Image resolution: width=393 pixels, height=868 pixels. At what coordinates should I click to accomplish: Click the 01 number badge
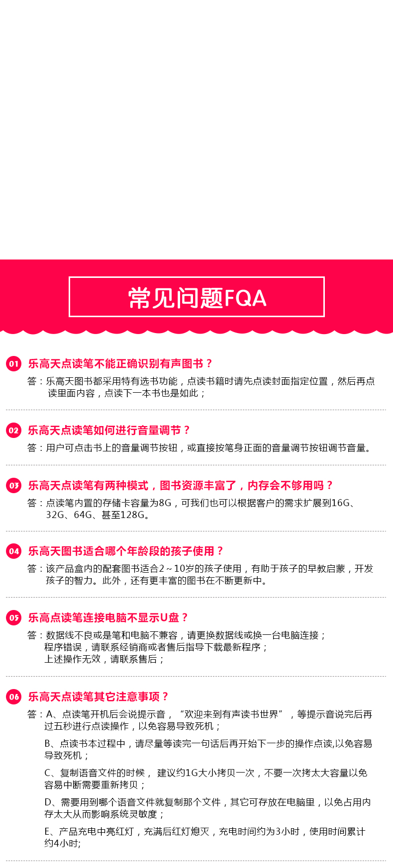click(x=13, y=363)
